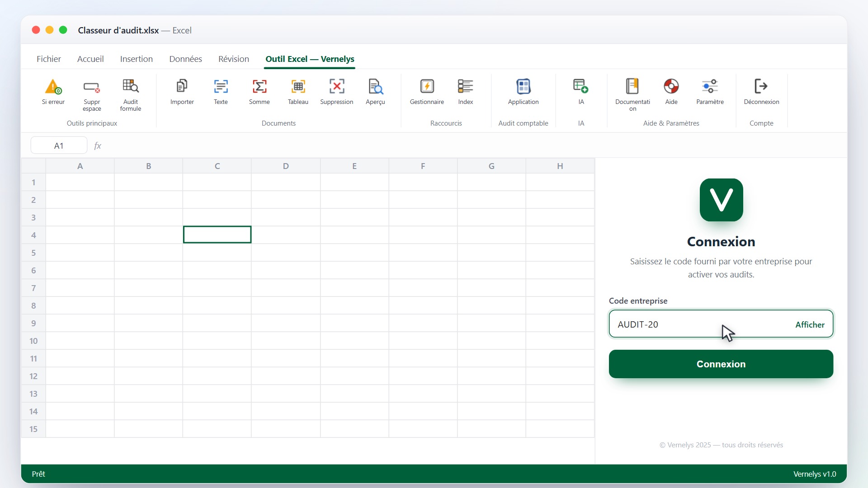Open the Paramètre settings icon
This screenshot has width=868, height=488.
(x=710, y=86)
